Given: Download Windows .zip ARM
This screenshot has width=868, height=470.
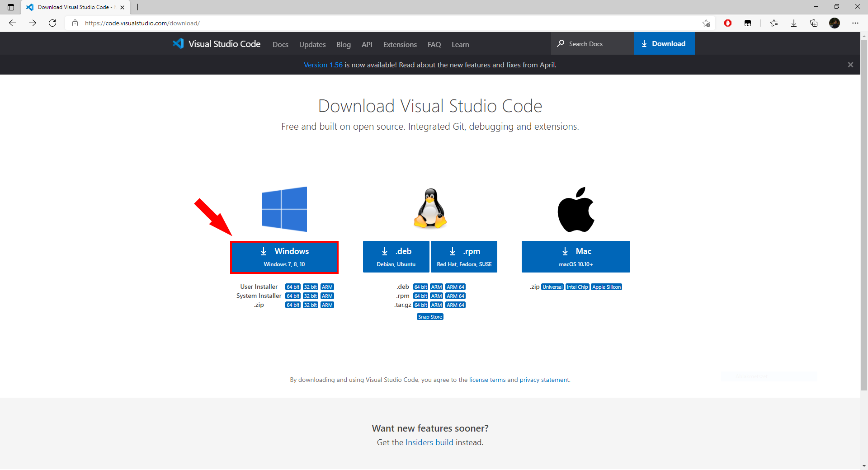Looking at the screenshot, I should click(327, 305).
